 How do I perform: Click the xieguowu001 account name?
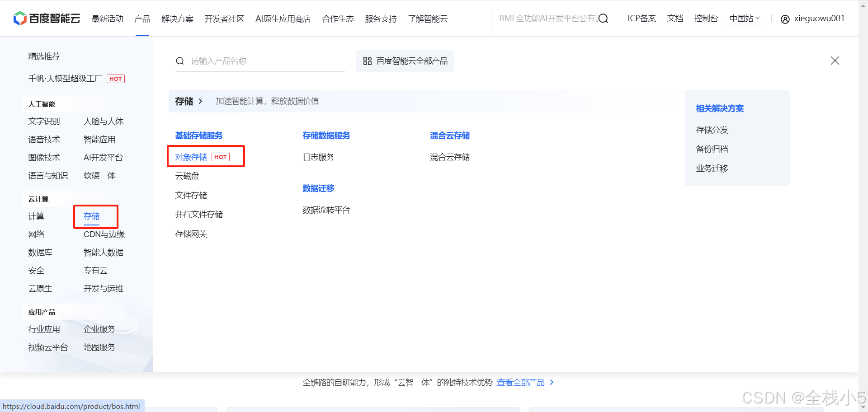[x=819, y=19]
